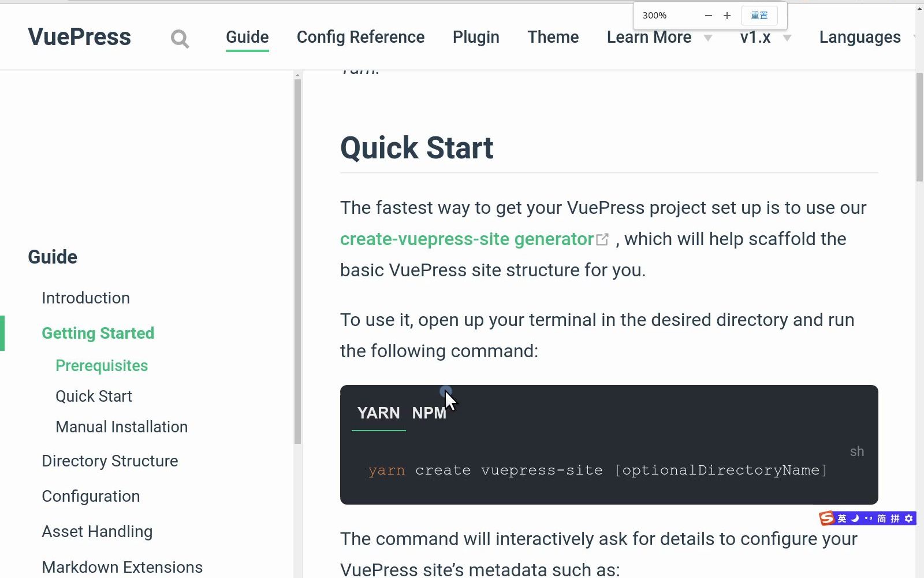
Task: Open the Guide navbar item
Action: pos(247,37)
